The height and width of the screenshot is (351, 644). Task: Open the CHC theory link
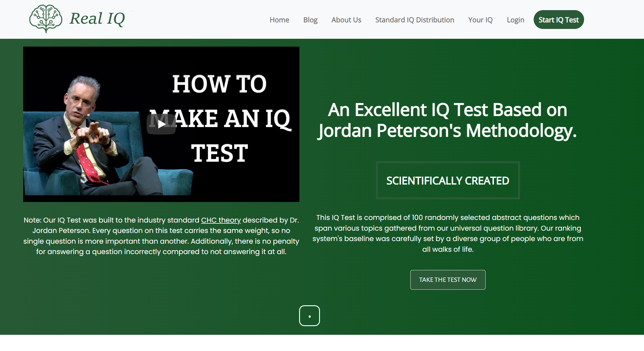coord(221,220)
